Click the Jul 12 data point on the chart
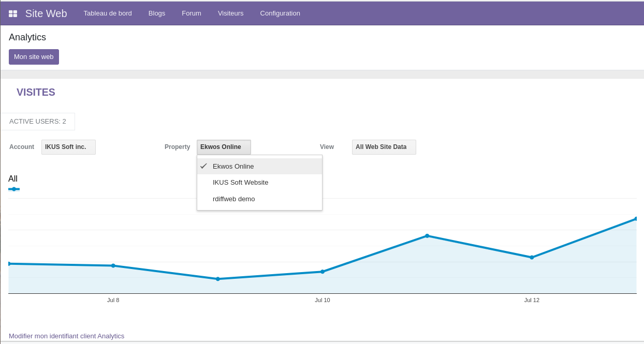The height and width of the screenshot is (344, 644). coord(532,257)
